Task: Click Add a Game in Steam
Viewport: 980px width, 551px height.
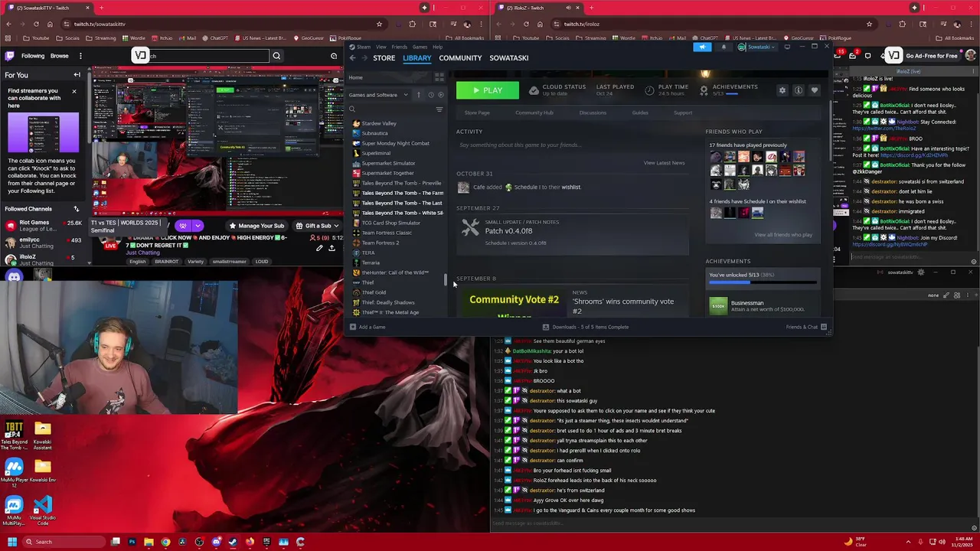Action: point(367,327)
